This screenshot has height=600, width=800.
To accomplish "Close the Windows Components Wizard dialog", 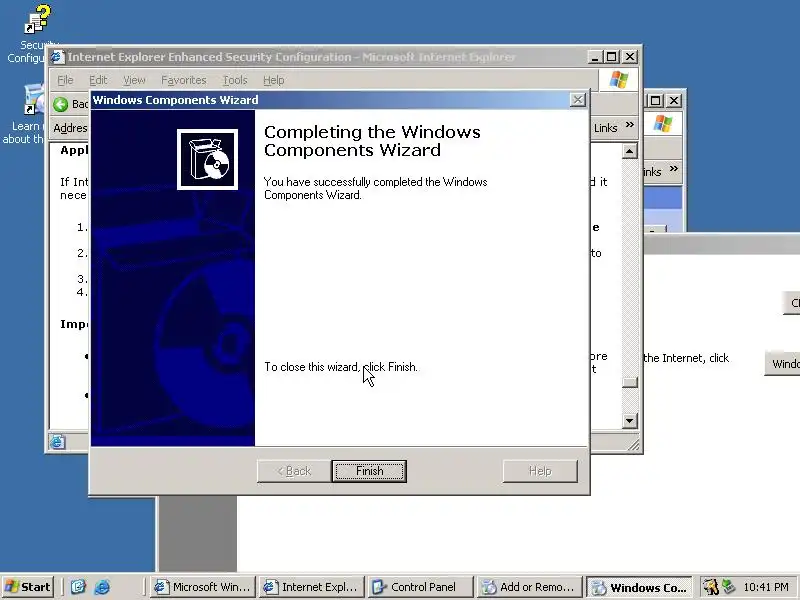I will (x=577, y=100).
